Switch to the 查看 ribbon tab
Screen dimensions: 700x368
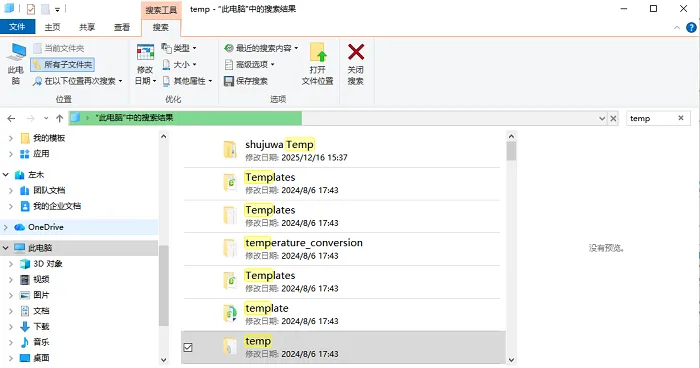[x=122, y=27]
